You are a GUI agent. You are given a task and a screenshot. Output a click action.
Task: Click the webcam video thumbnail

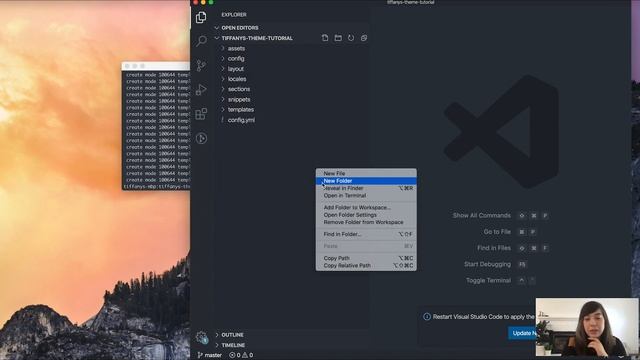pos(587,327)
